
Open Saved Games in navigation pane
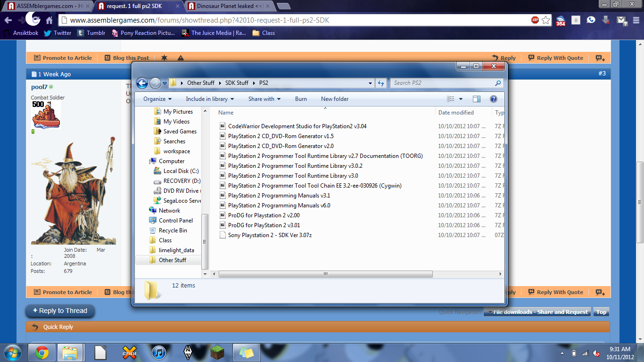click(180, 132)
